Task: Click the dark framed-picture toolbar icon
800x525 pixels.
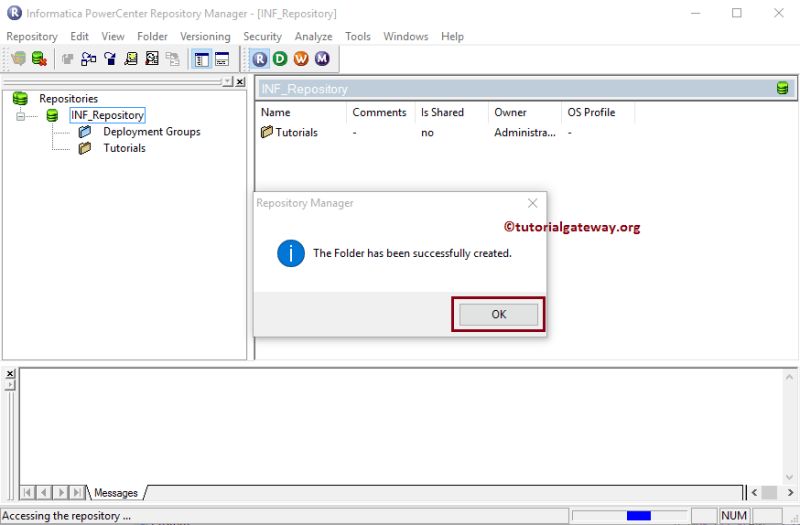Action: 152,59
